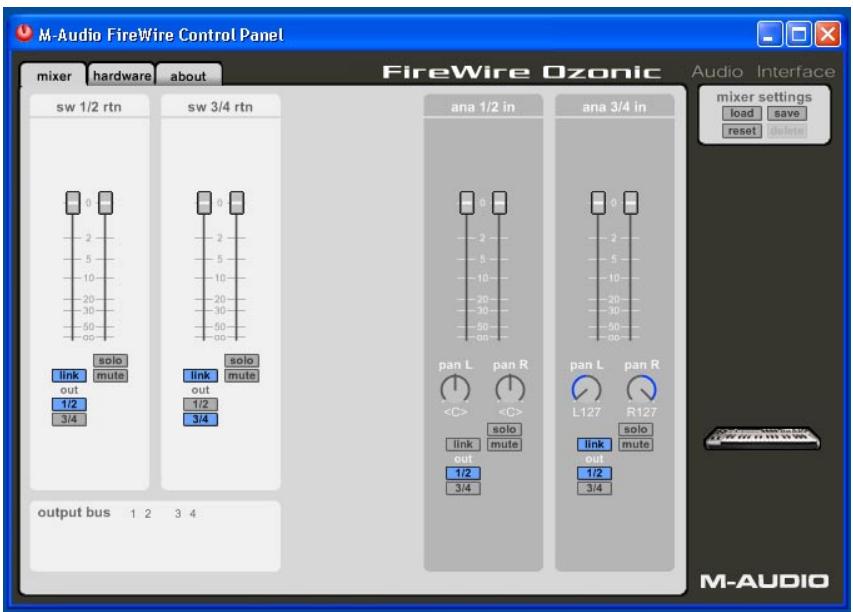Click left fader of ana 1/2 in
This screenshot has width=853, height=612.
tap(467, 203)
